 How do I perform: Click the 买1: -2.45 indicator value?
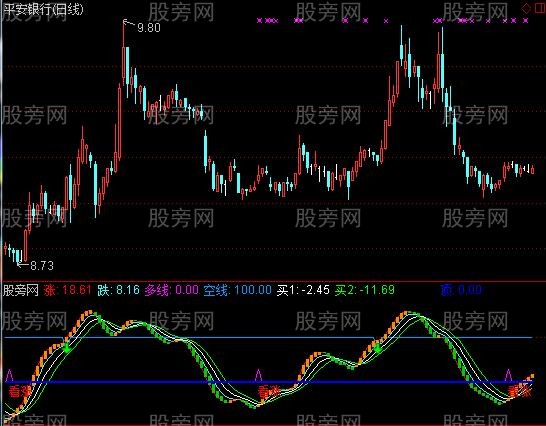(x=303, y=290)
